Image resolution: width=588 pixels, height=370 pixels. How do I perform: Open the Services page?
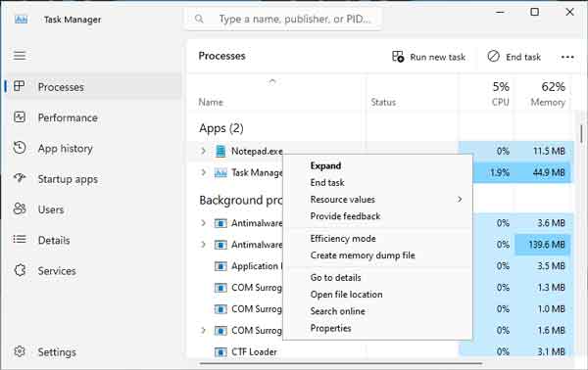(57, 271)
